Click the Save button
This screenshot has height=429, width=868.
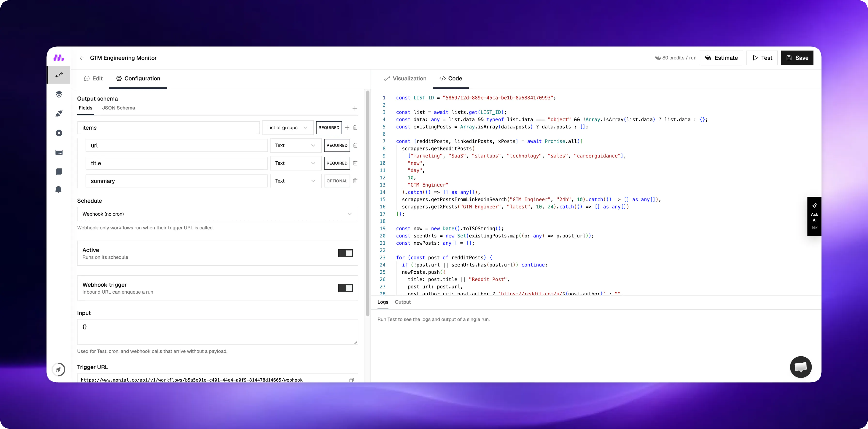click(x=797, y=58)
